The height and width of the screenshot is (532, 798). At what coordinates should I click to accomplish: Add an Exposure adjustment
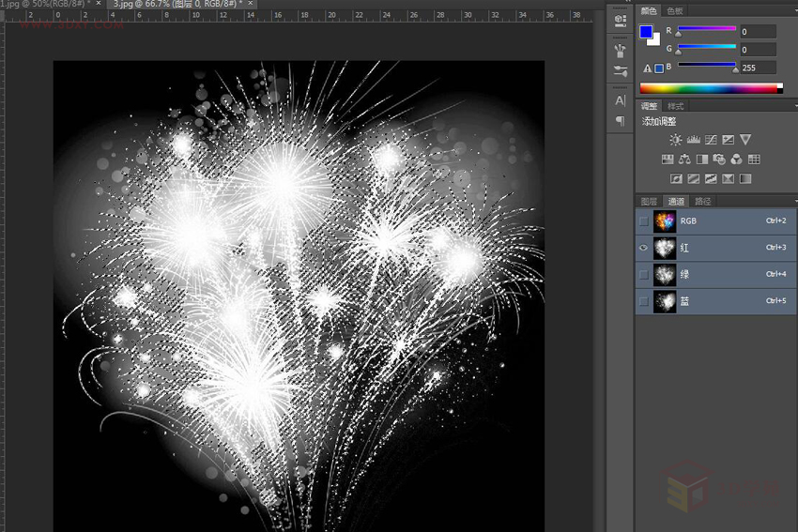[x=729, y=140]
